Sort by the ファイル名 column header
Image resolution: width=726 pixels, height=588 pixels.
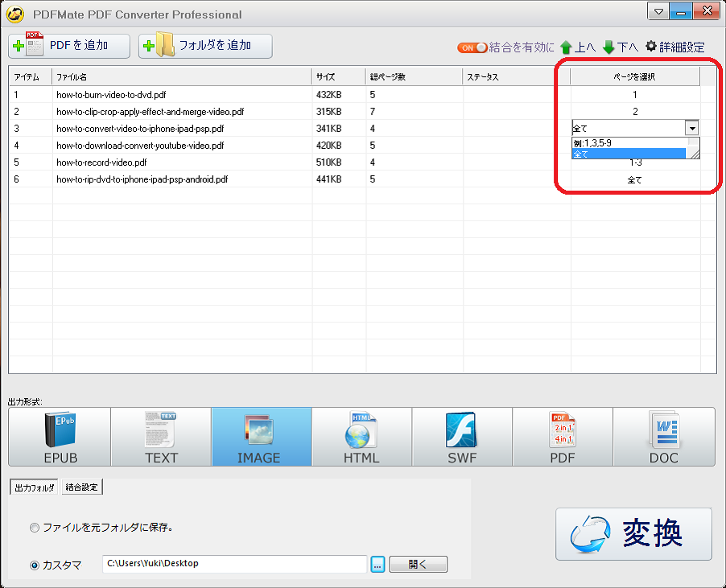[182, 76]
